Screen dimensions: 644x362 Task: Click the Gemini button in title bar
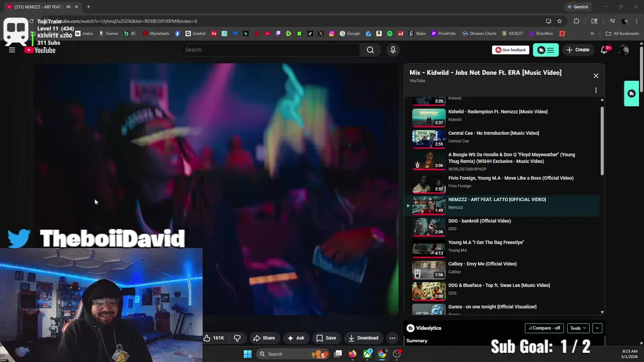click(578, 7)
